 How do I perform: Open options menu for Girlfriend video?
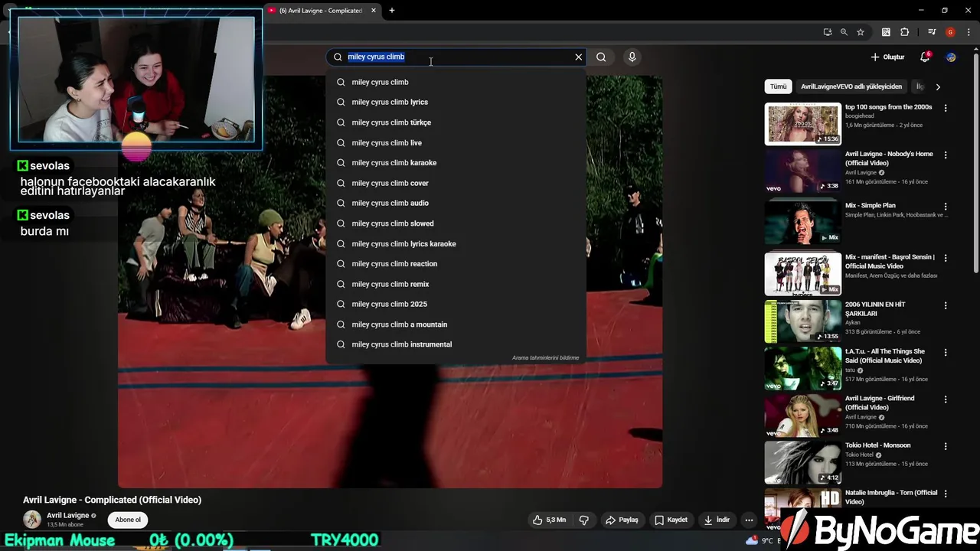click(x=946, y=399)
